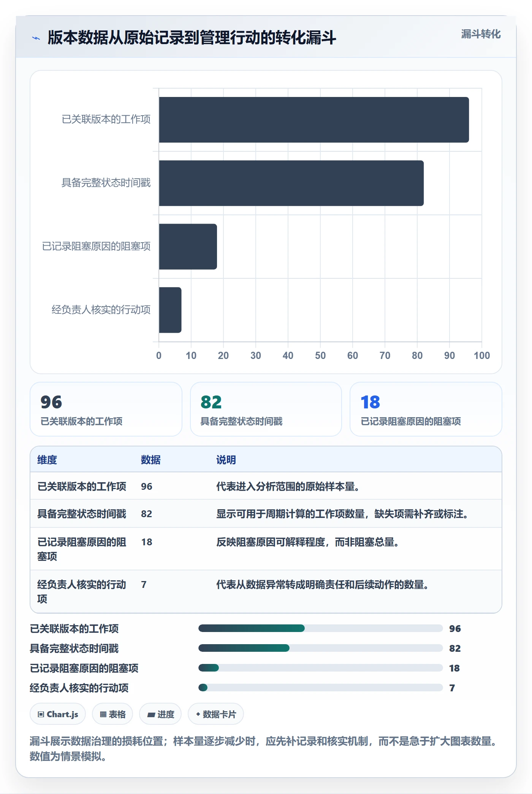Click the table cell 反映阻塞原因可解释程度，而非阻塞总量。
The image size is (532, 794).
[307, 542]
